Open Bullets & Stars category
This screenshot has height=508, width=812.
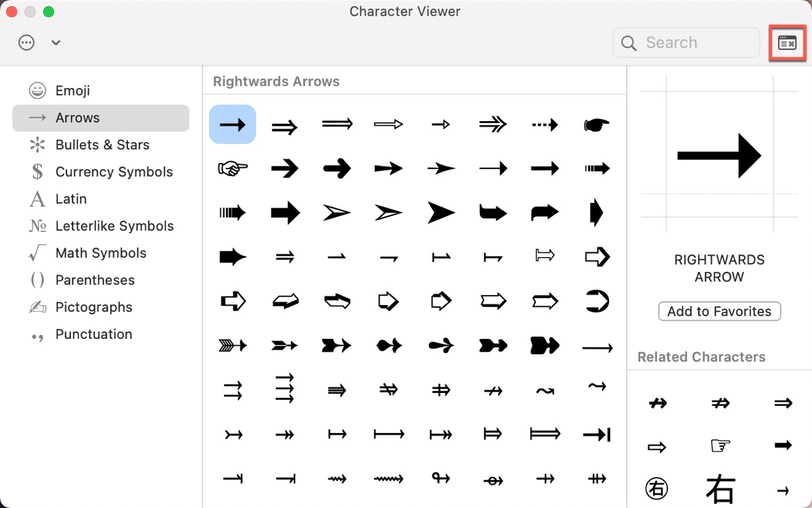point(101,145)
